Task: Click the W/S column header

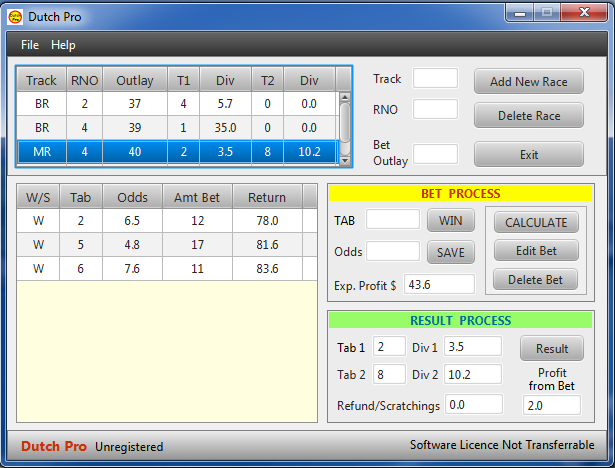Action: (x=38, y=197)
